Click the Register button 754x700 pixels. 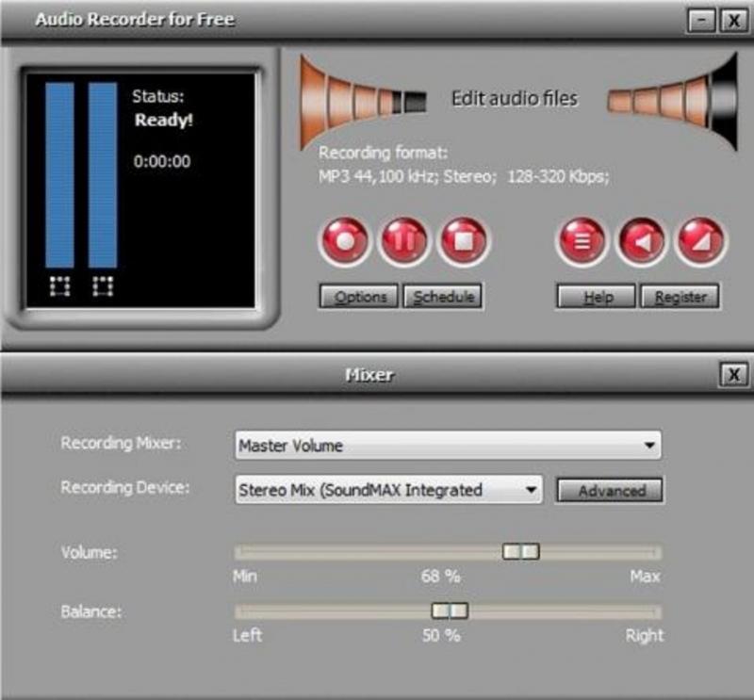pos(680,297)
